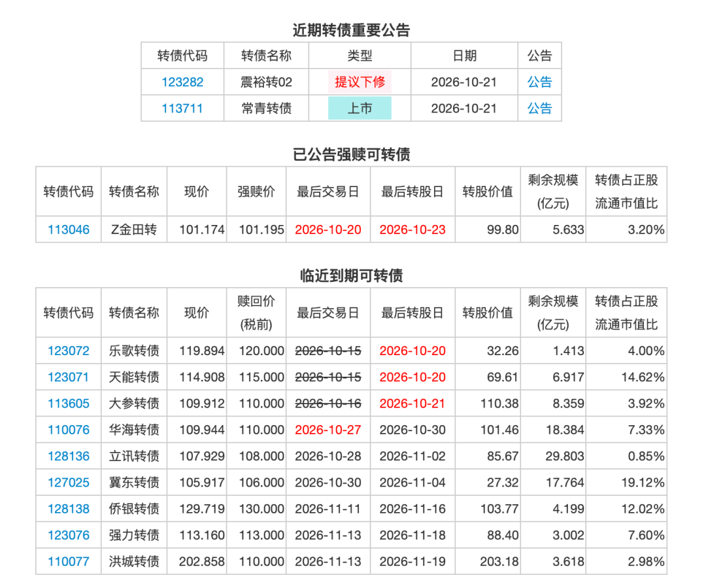The width and height of the screenshot is (706, 588).
Task: Open bond code link 123072
Action: coord(69,351)
